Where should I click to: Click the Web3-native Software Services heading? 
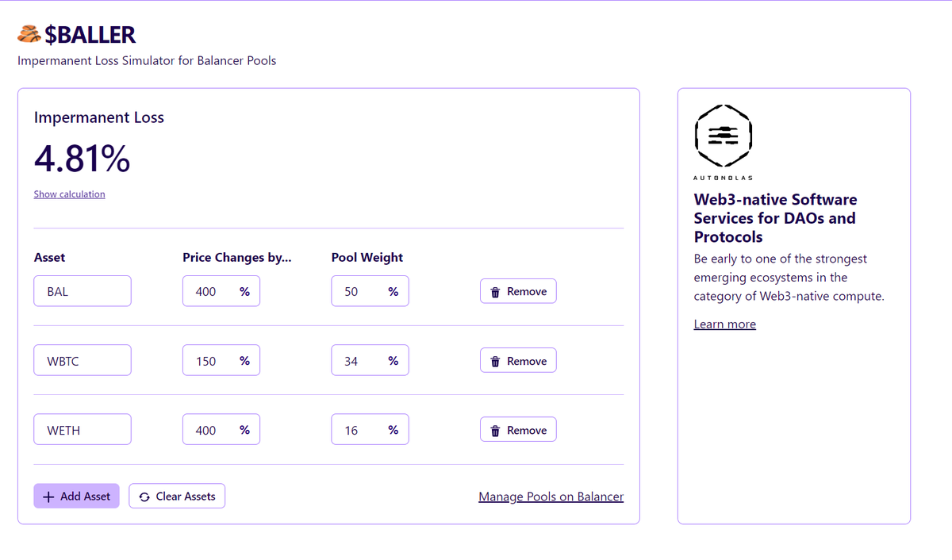click(775, 218)
